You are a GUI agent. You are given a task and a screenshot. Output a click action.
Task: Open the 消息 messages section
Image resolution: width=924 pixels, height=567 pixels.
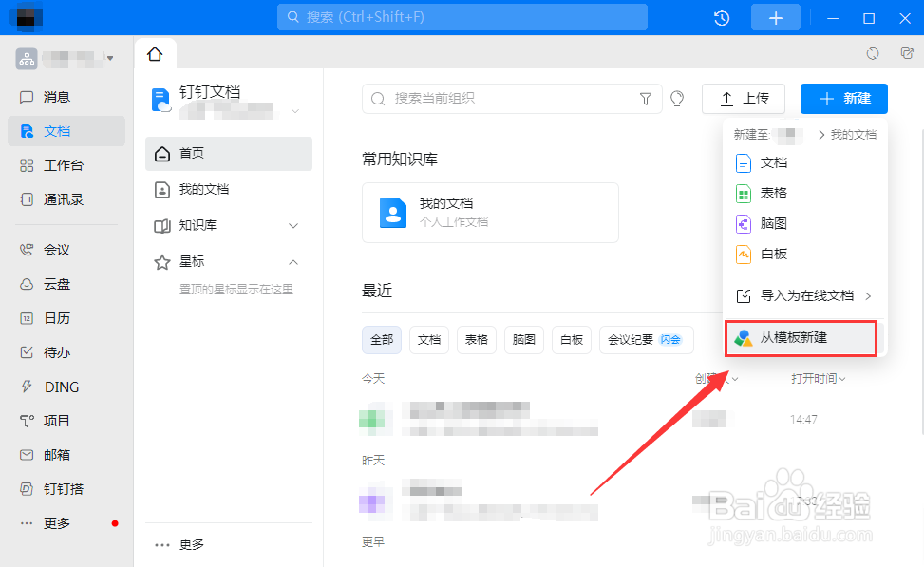56,97
